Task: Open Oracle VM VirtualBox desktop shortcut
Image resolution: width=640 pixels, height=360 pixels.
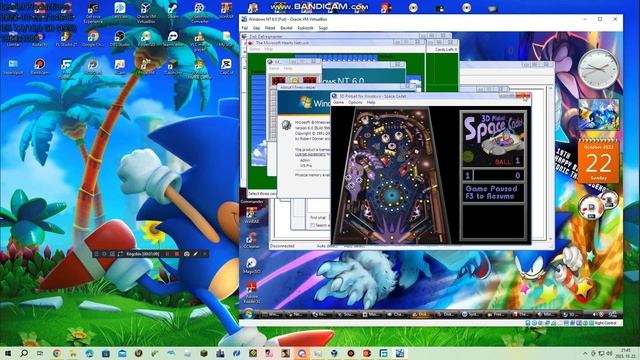Action: tap(146, 12)
